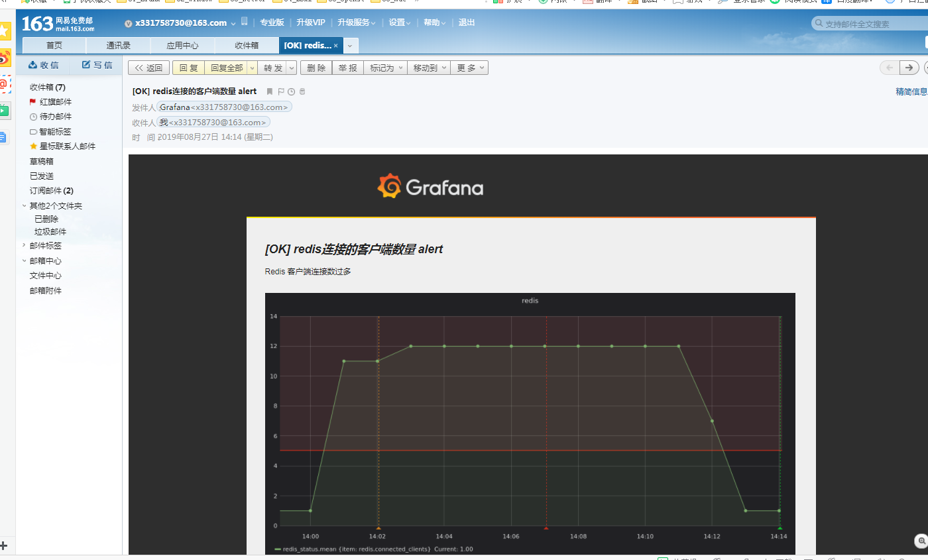Open the 设置 settings dropdown
Screen dimensions: 928x560
pos(400,23)
